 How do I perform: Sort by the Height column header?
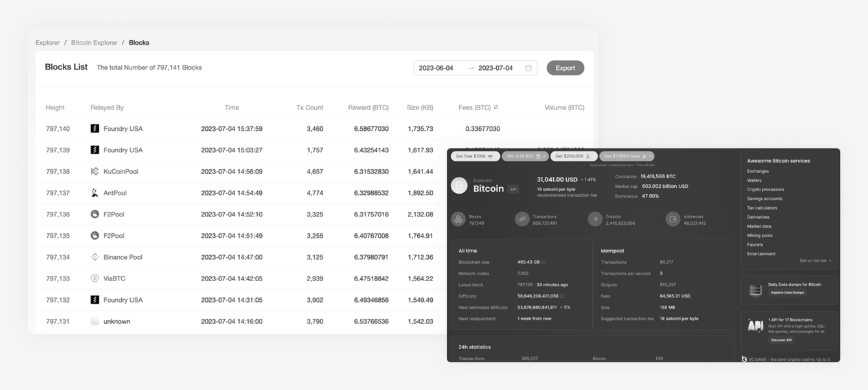point(55,108)
